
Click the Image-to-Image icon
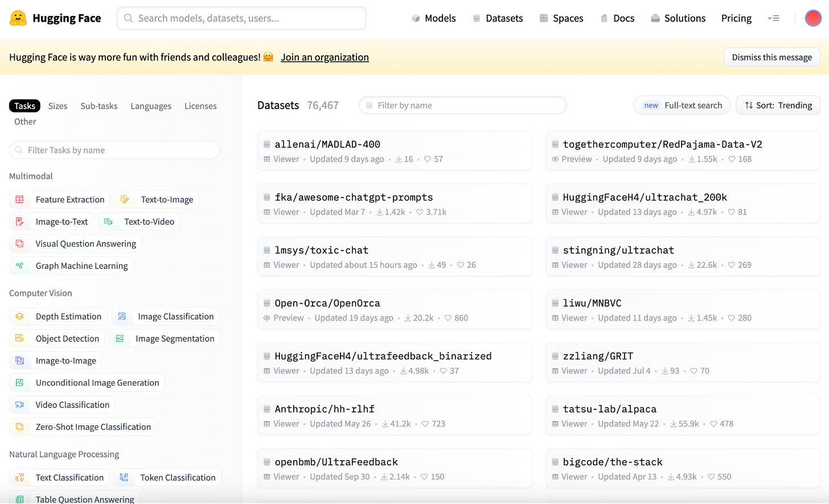20,361
